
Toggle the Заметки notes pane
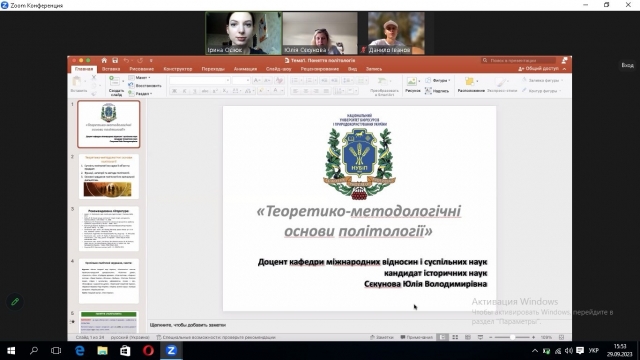click(x=382, y=337)
